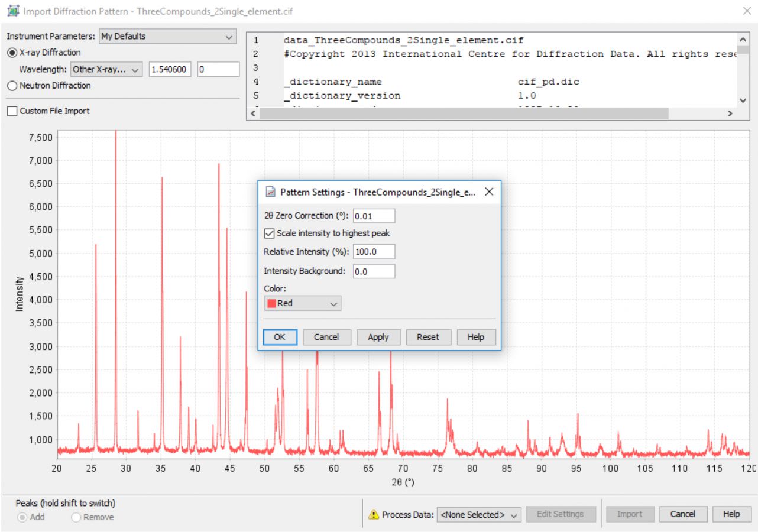Screen dimensions: 758x532
Task: Click the Apply button
Action: point(378,337)
